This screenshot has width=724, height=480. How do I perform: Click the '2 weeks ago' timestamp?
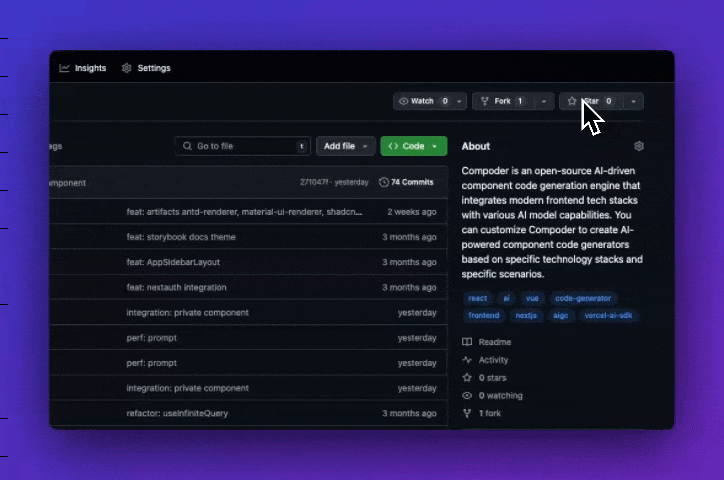tap(412, 212)
